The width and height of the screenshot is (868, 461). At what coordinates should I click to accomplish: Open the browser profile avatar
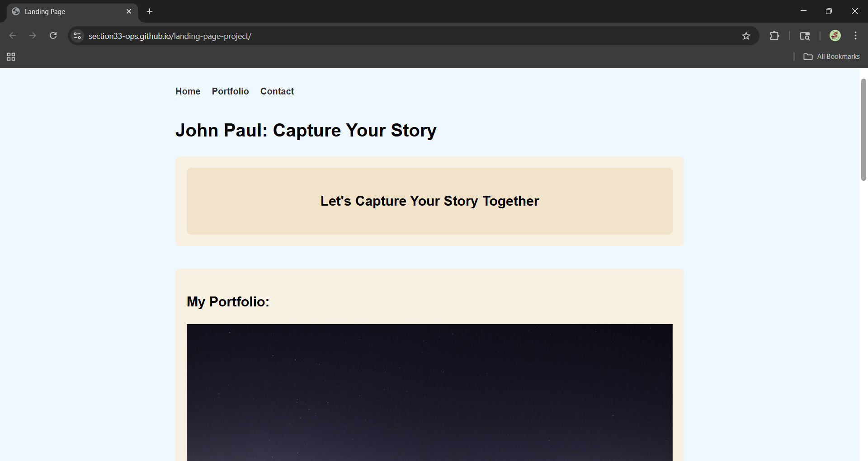[x=835, y=36]
